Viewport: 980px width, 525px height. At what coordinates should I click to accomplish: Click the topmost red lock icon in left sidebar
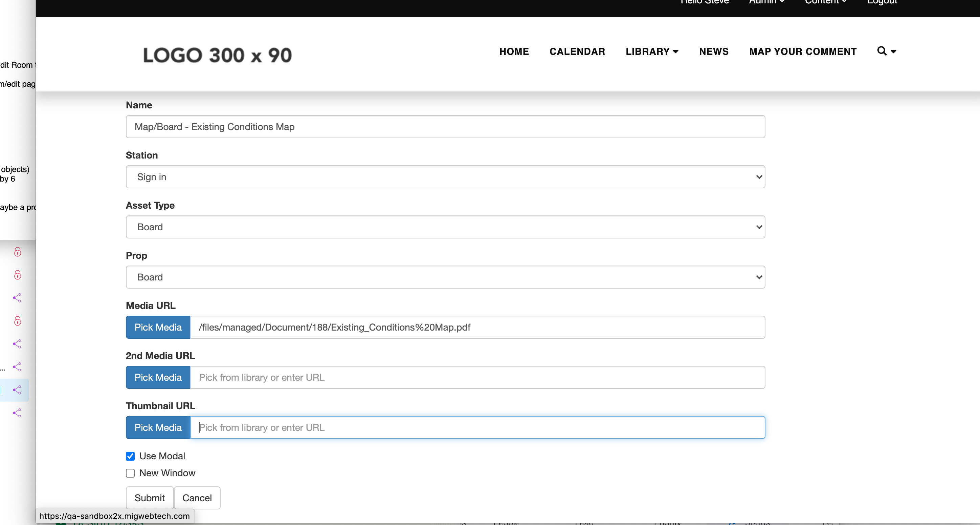[18, 252]
